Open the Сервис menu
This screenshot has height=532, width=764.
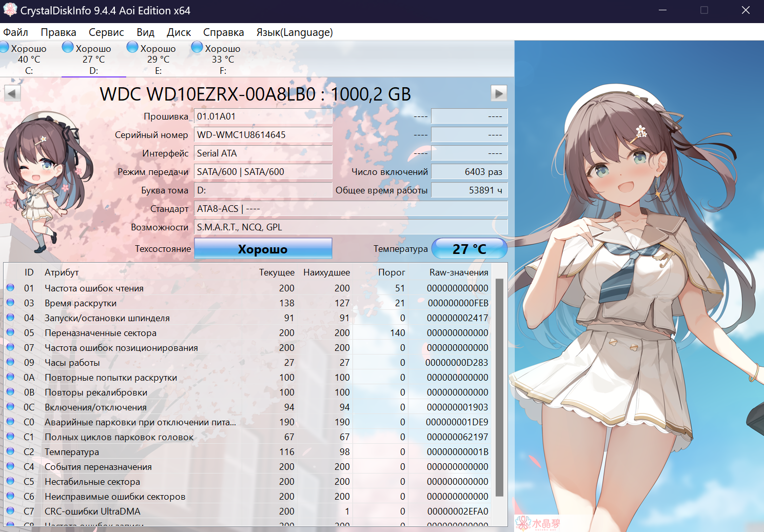click(106, 32)
